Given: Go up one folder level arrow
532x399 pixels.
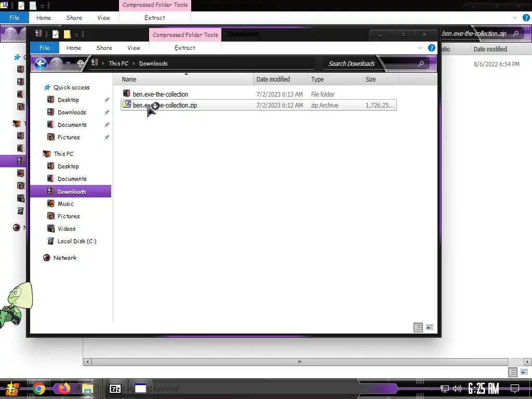Looking at the screenshot, I should click(x=81, y=63).
